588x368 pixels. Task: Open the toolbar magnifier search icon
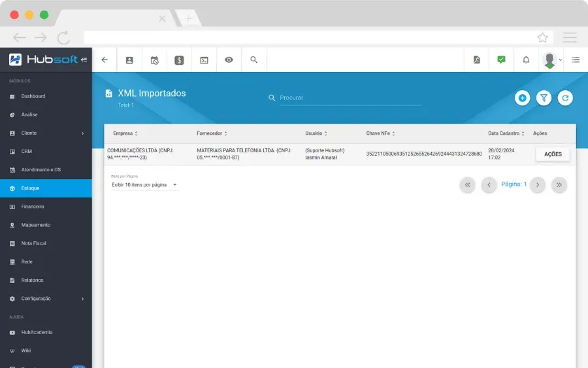pos(254,59)
